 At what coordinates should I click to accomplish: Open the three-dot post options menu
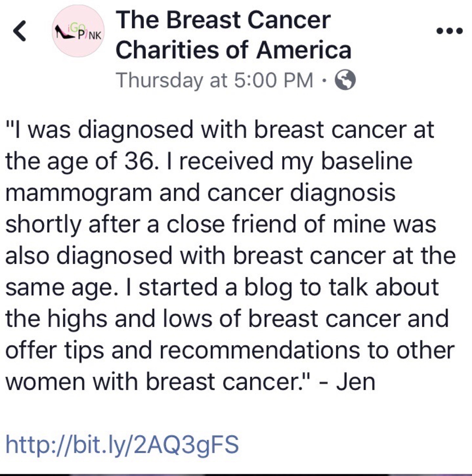[x=449, y=31]
